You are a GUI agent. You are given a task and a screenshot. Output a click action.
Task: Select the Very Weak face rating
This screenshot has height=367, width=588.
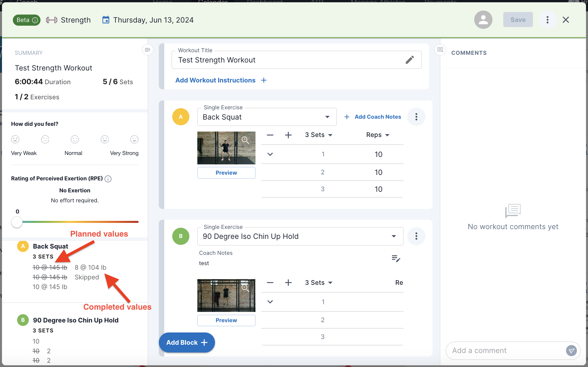[x=15, y=139]
